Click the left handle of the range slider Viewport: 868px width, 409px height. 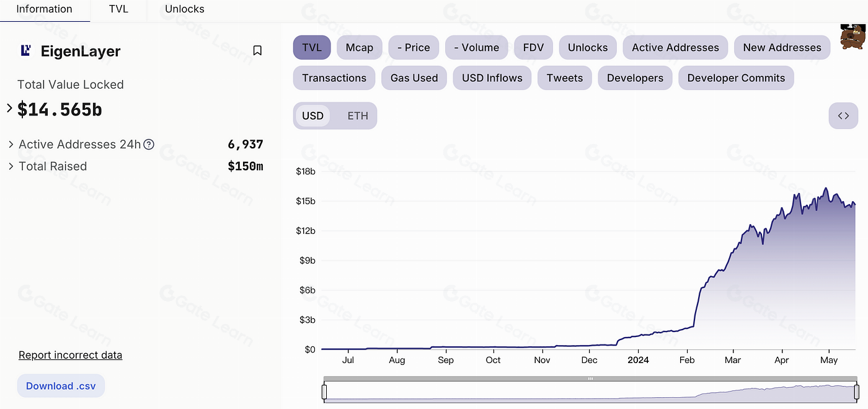click(324, 392)
